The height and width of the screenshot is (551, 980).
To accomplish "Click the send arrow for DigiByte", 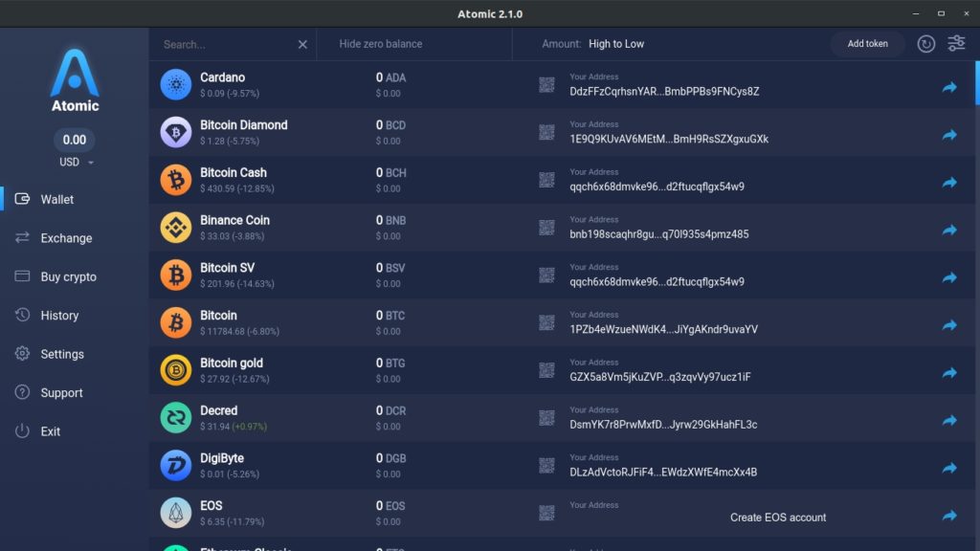I will tap(949, 468).
